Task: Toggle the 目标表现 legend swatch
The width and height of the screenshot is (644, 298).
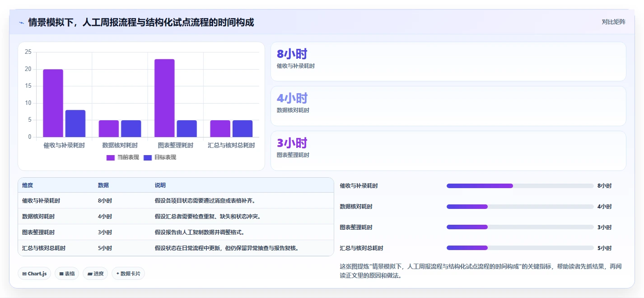Action: coord(148,157)
